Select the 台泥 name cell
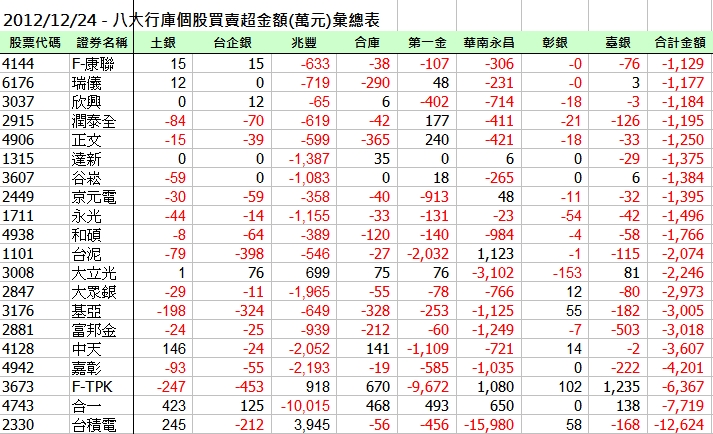 [86, 254]
